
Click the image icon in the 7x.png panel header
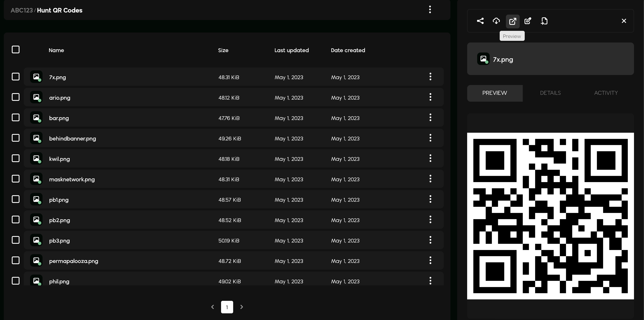tap(483, 59)
